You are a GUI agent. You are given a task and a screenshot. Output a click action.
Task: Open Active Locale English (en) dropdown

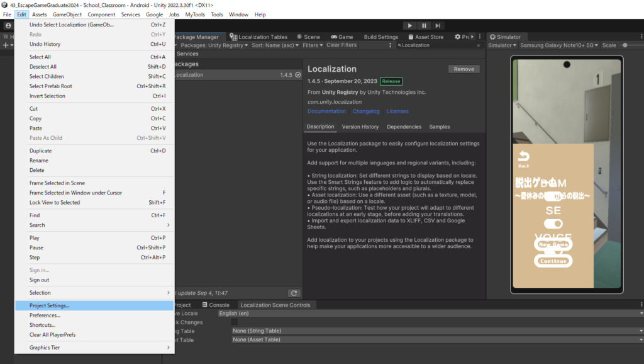pyautogui.click(x=430, y=314)
